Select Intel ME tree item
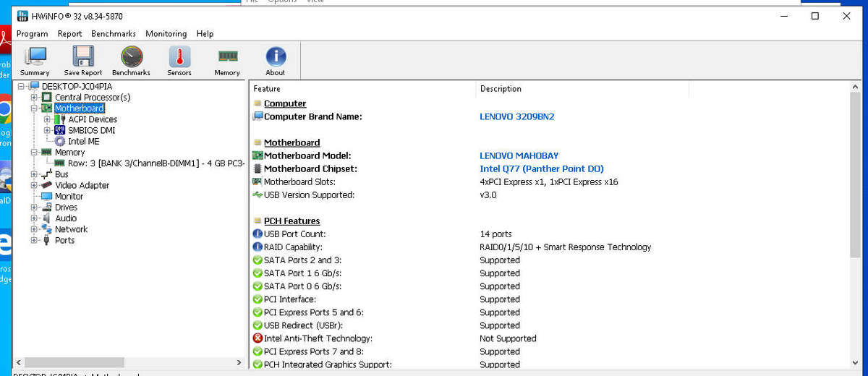The height and width of the screenshot is (376, 868). [83, 141]
